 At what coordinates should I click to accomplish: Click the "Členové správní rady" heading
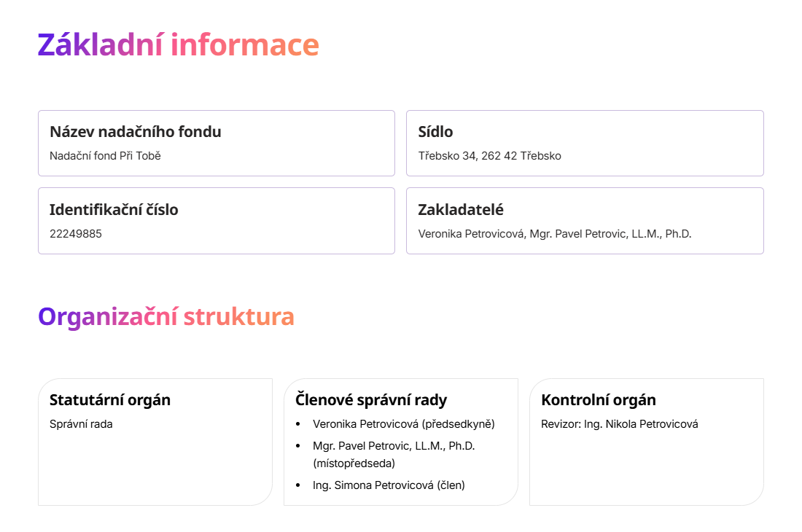[x=371, y=400]
